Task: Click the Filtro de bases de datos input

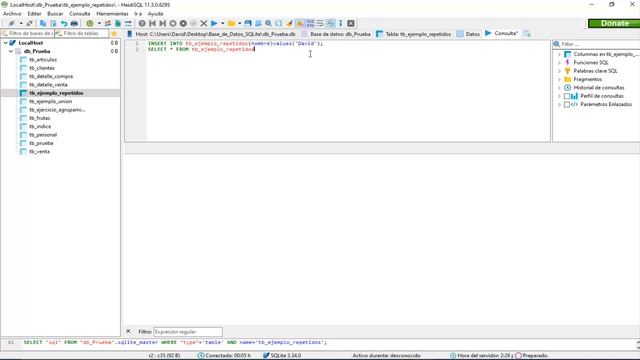Action: (27, 33)
